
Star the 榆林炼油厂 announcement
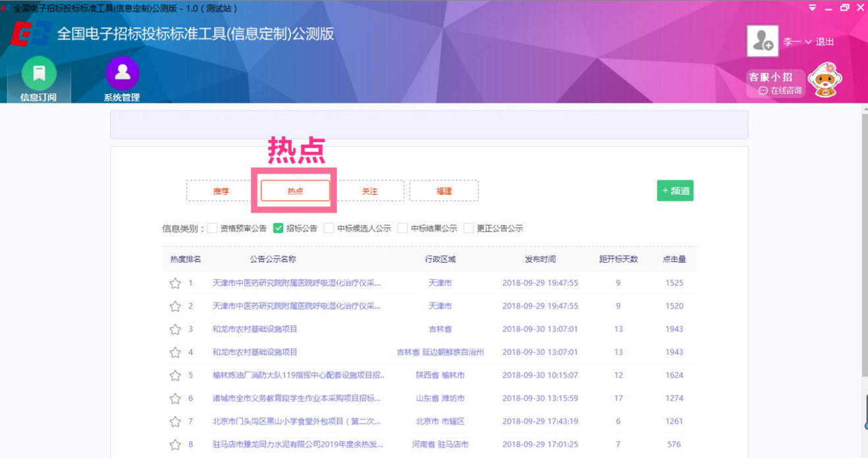point(175,375)
